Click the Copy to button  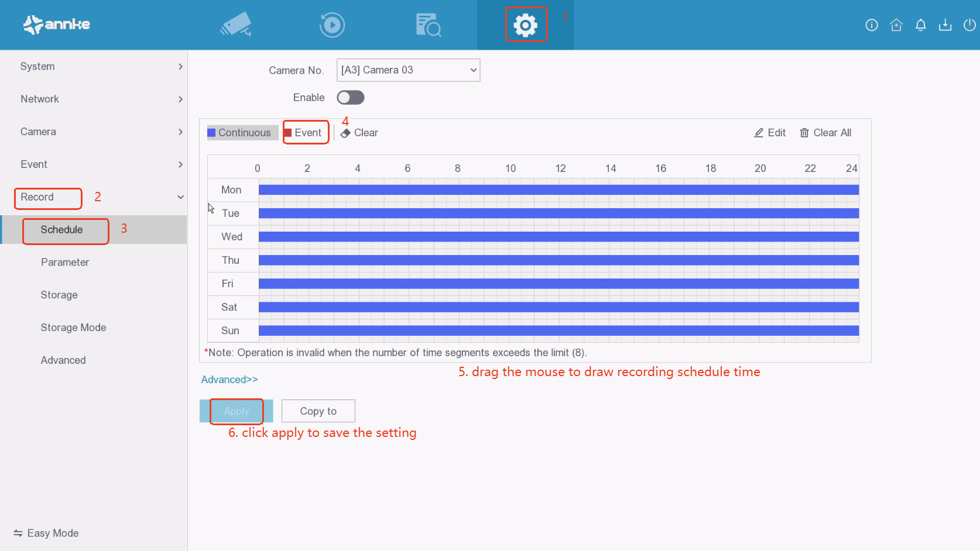coord(318,411)
